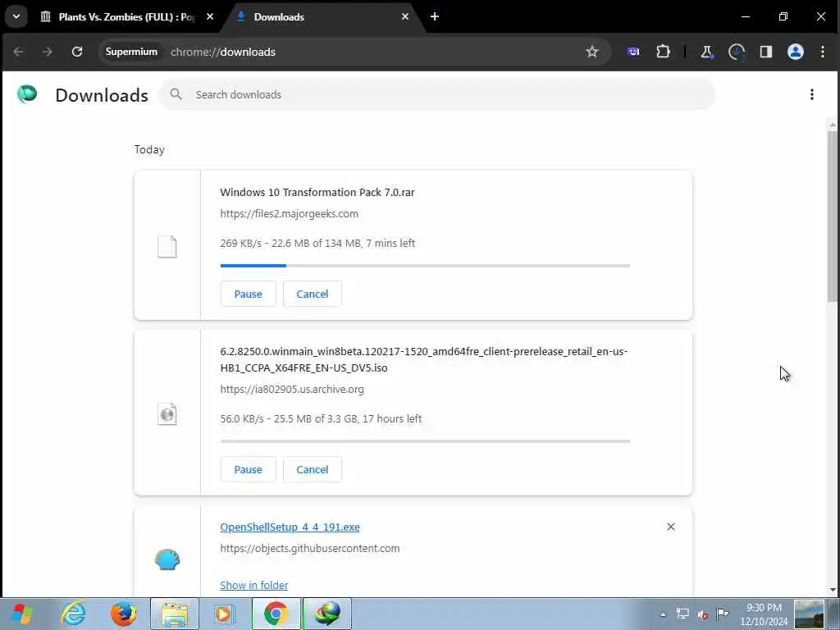The width and height of the screenshot is (840, 630).
Task: Click the Open-Shell shell icon
Action: pos(167,560)
